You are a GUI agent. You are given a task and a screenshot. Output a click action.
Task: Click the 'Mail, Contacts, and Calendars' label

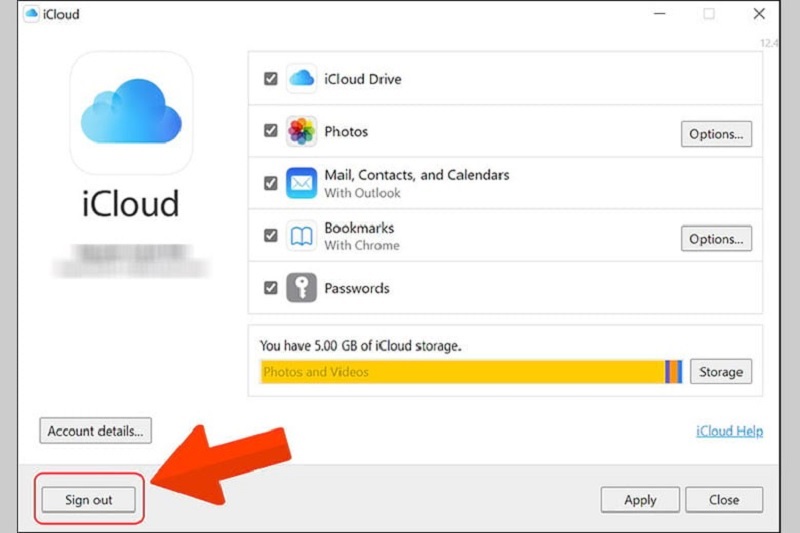pos(417,175)
